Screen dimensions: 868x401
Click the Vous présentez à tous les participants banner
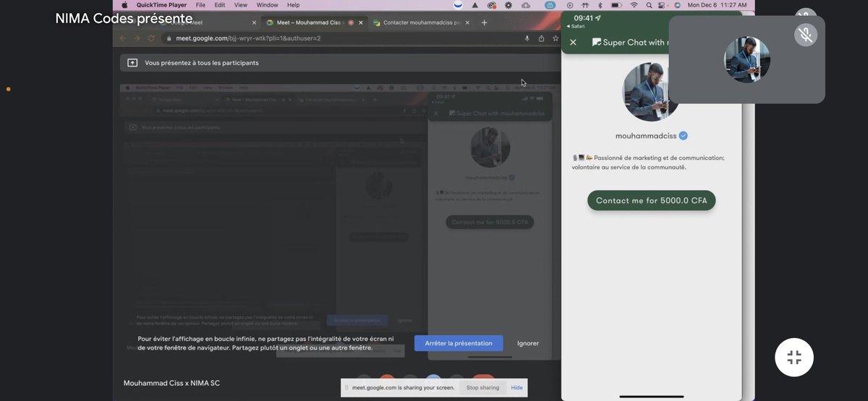[340, 63]
